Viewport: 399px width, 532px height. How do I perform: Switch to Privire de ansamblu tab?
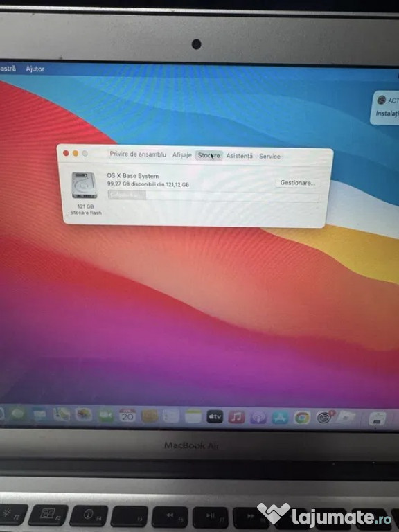pos(138,154)
